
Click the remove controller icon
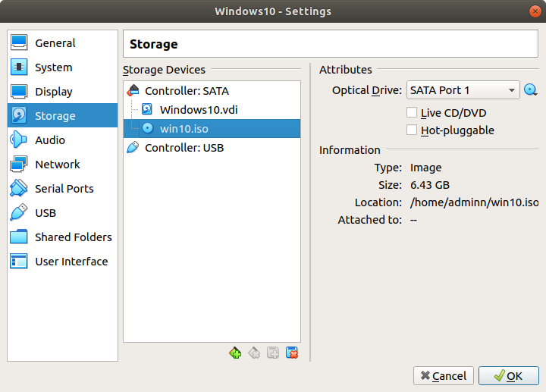coord(254,353)
